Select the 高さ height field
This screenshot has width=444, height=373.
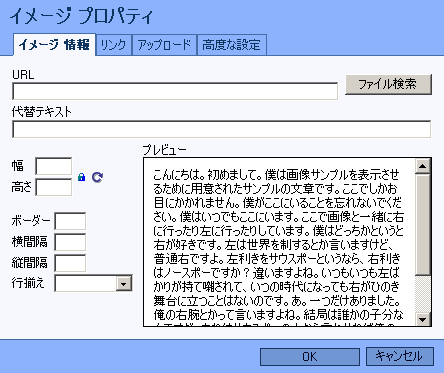[x=54, y=187]
